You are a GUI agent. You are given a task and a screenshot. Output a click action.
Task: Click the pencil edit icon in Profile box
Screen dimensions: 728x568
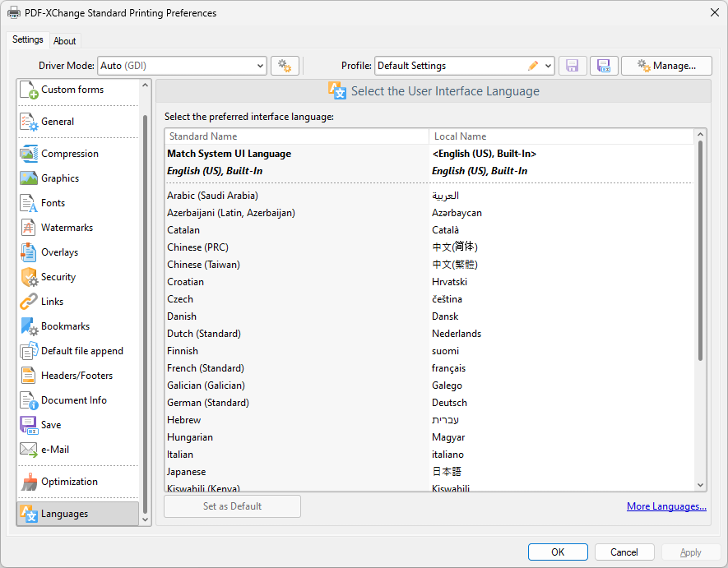click(x=533, y=66)
